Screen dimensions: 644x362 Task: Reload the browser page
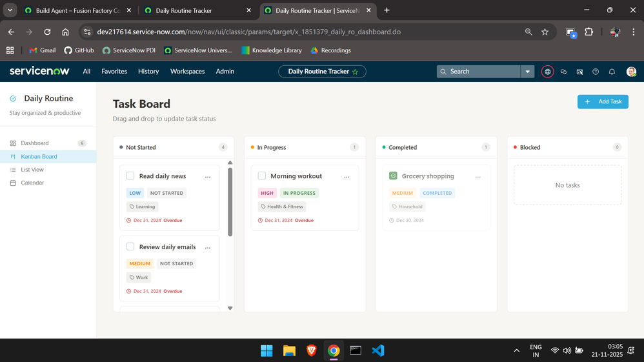pyautogui.click(x=47, y=32)
